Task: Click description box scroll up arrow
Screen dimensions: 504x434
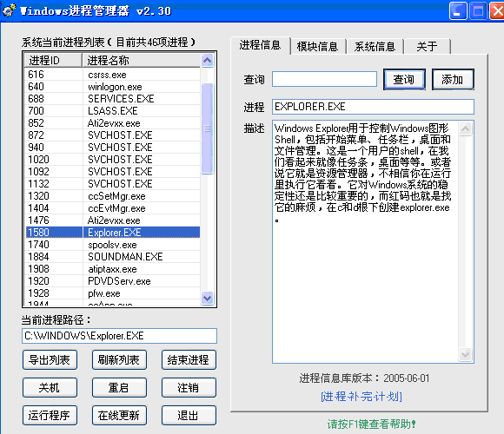Action: (466, 129)
